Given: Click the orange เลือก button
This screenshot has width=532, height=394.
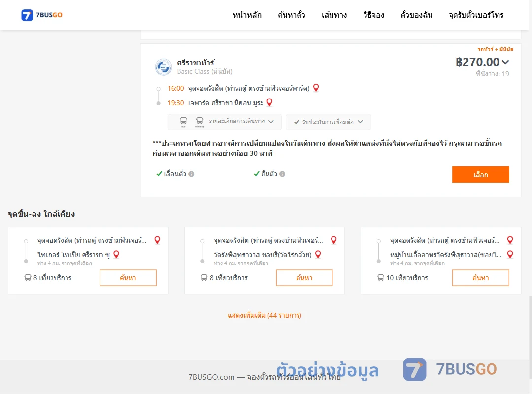Looking at the screenshot, I should [480, 174].
